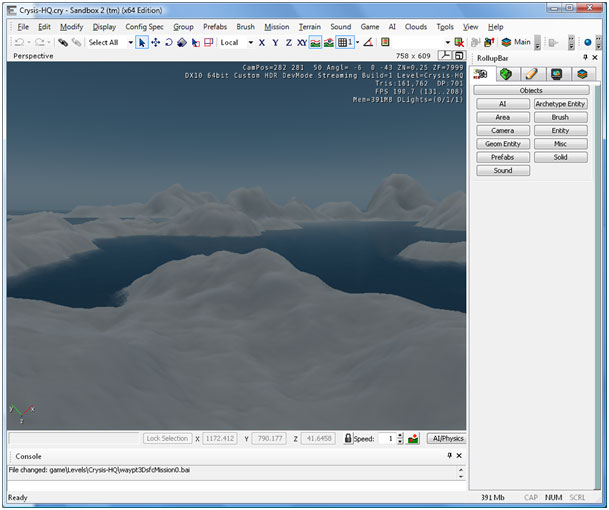Image resolution: width=609 pixels, height=510 pixels.
Task: Click the Camera object button
Action: click(x=503, y=131)
